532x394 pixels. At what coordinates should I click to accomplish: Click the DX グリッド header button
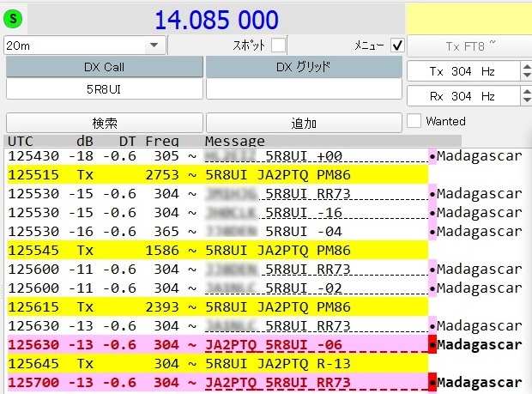pyautogui.click(x=303, y=66)
